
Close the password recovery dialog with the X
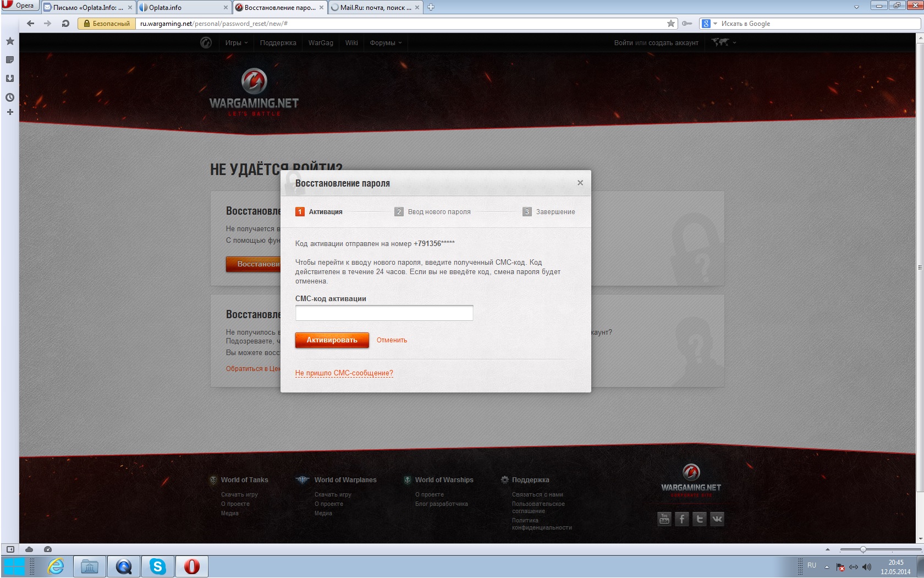(580, 183)
